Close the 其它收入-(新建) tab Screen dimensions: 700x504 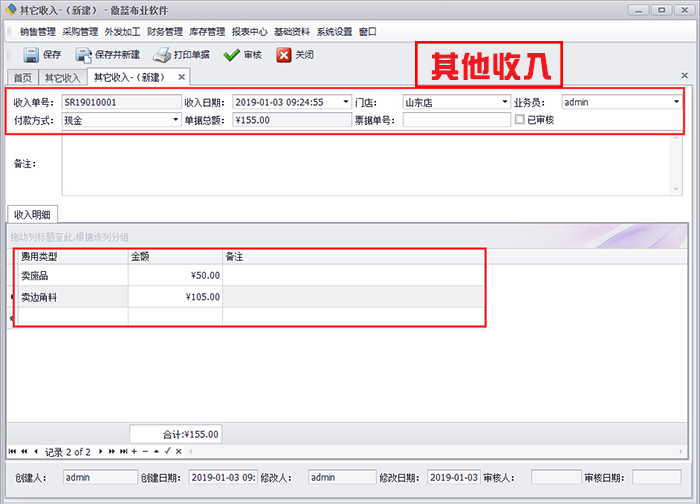pos(181,77)
